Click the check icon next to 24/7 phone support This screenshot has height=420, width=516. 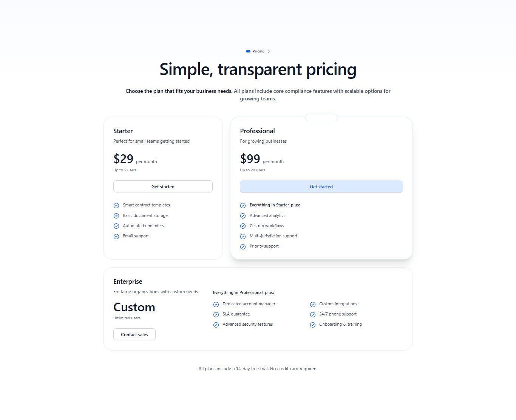coord(313,314)
